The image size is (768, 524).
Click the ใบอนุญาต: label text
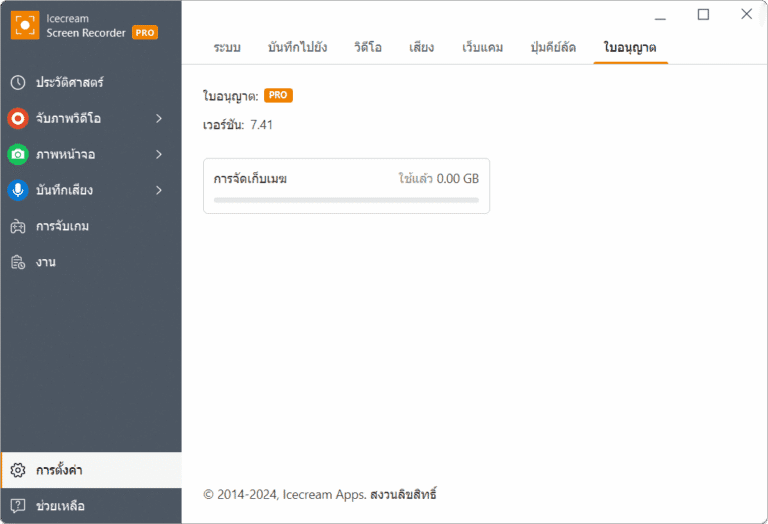pos(231,96)
